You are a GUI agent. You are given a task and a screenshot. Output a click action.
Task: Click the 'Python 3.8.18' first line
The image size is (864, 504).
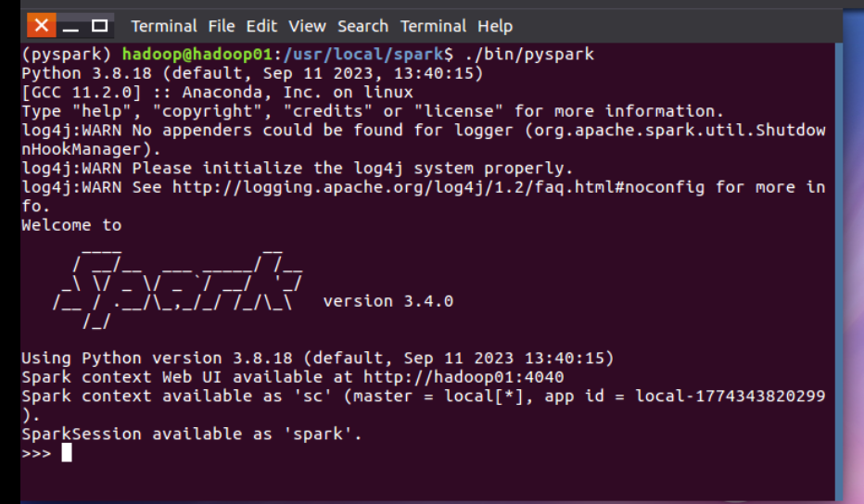(252, 73)
